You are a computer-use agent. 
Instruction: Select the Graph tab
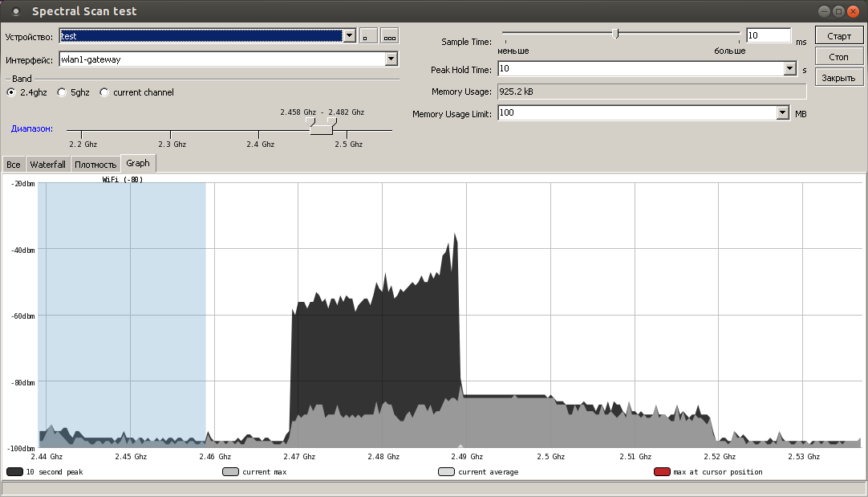point(138,163)
